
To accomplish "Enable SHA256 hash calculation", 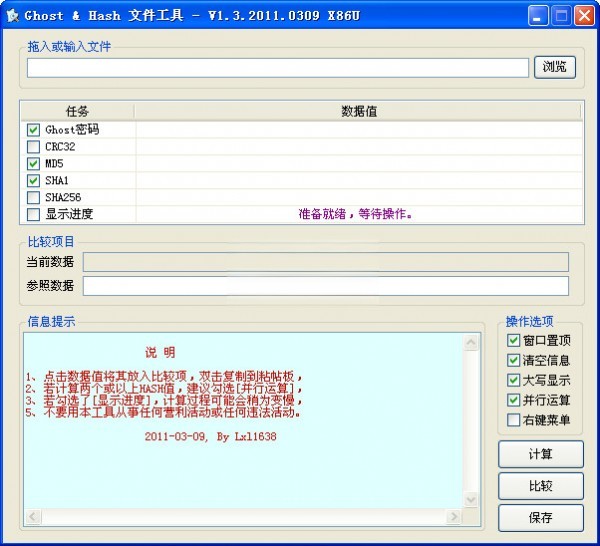I will [34, 197].
